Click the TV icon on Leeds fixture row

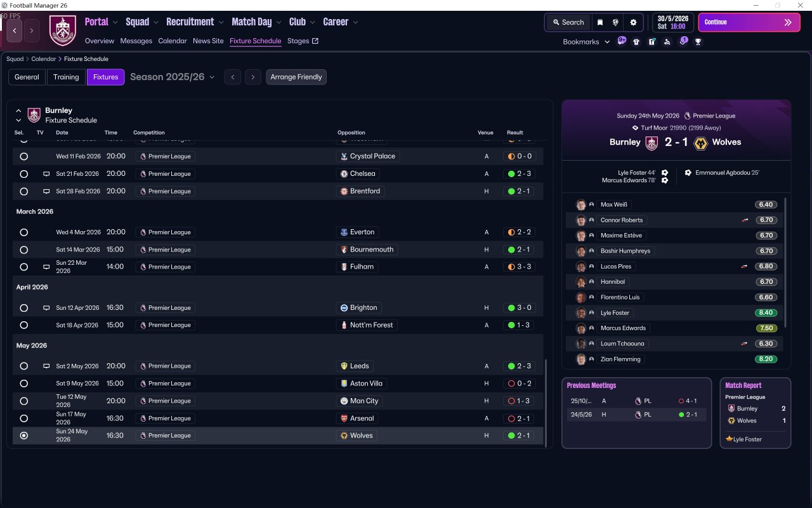46,366
